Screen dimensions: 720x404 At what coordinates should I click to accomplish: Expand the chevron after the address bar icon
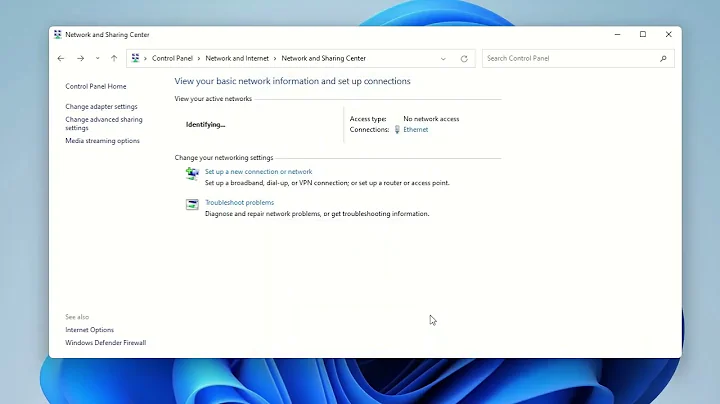145,58
